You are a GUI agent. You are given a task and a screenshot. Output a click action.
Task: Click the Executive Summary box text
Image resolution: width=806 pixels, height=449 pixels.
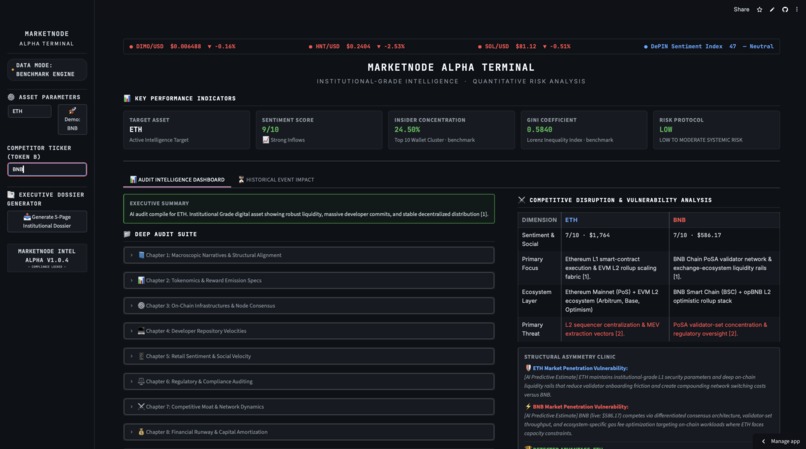click(308, 214)
